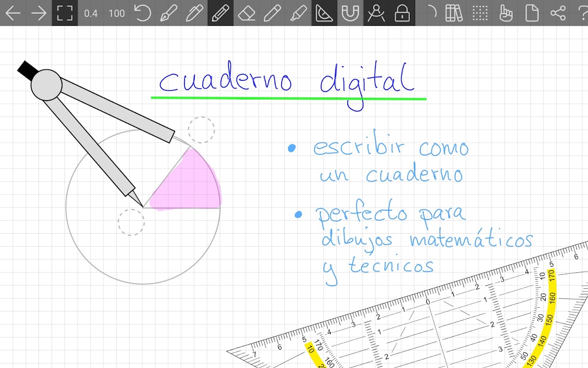Click the compass hinge circle
The width and height of the screenshot is (588, 368).
(x=46, y=85)
